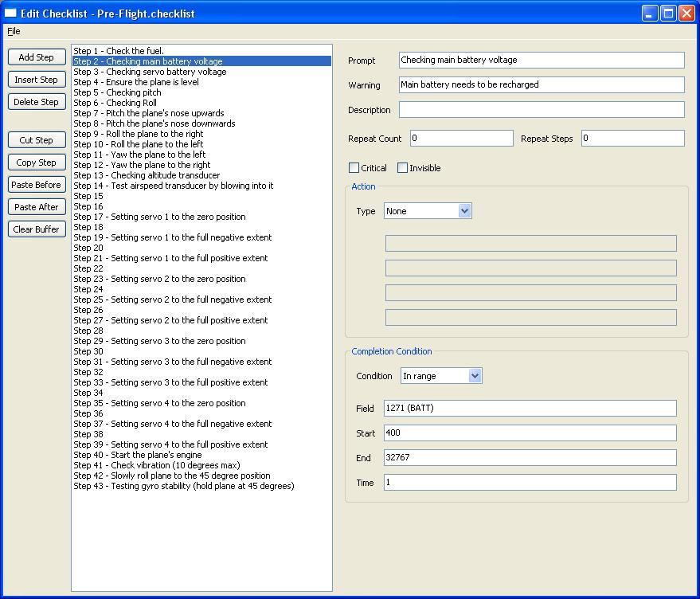Open the File menu

pos(13,31)
